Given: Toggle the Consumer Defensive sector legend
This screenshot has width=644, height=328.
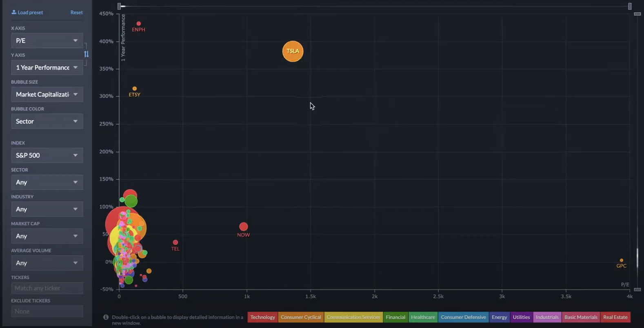Looking at the screenshot, I should coord(463,317).
